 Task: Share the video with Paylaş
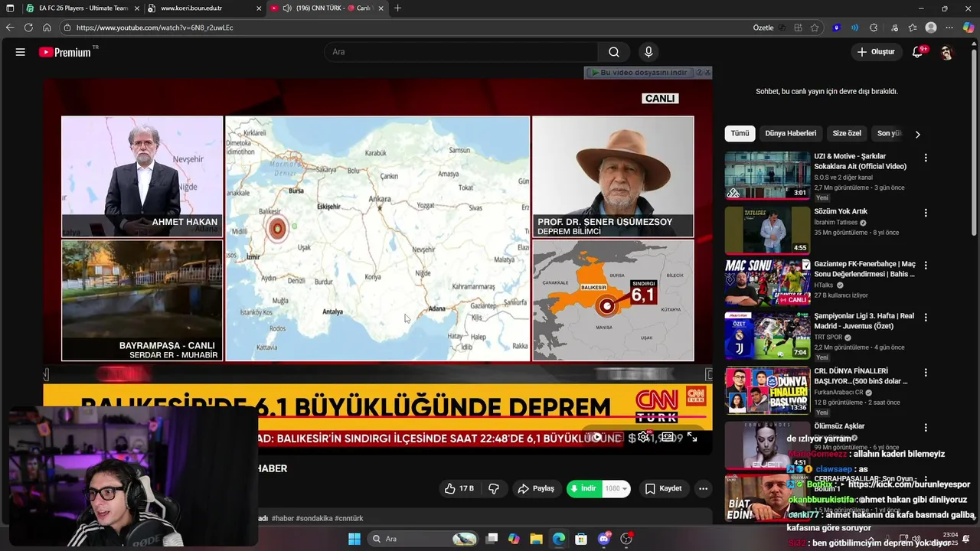coord(536,488)
